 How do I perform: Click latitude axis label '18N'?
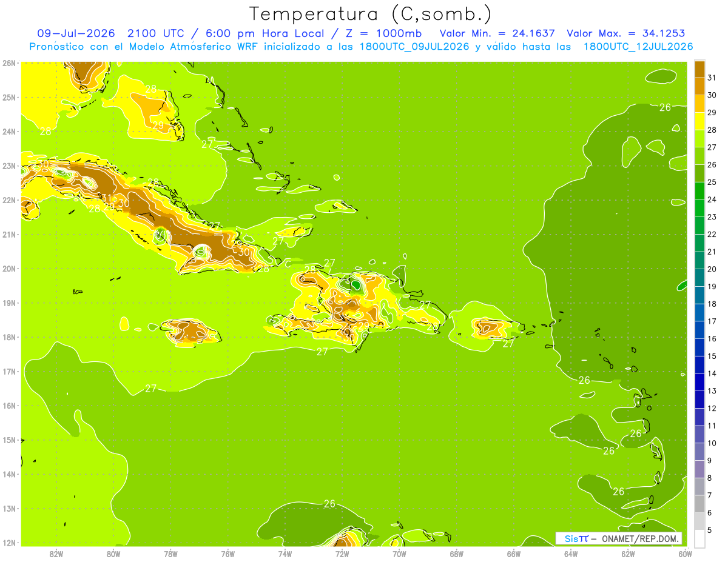point(9,337)
